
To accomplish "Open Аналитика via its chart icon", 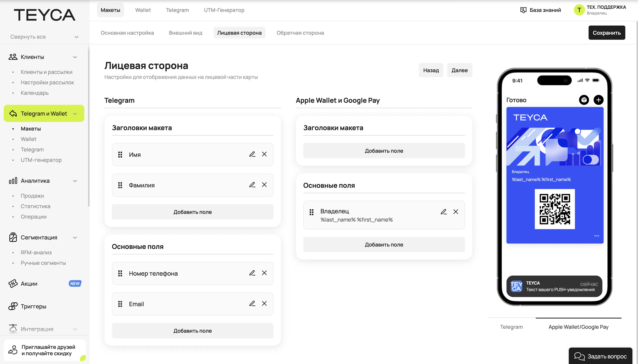I will point(13,181).
